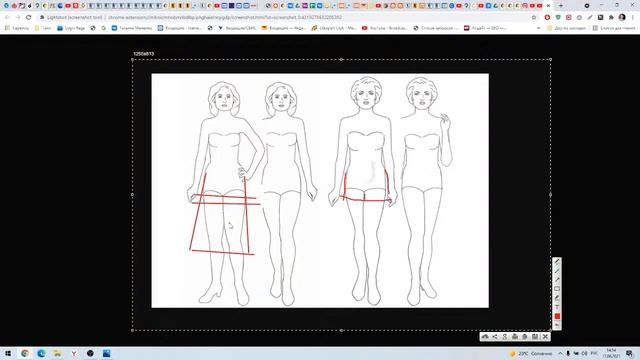The width and height of the screenshot is (640, 360).
Task: Close the current active tab
Action: pyautogui.click(x=548, y=6)
